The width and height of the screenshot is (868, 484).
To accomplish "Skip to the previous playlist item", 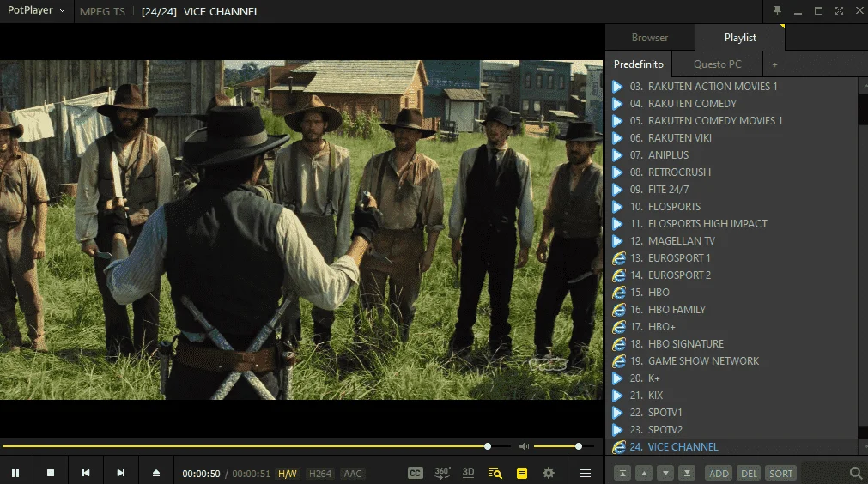I will [x=86, y=473].
